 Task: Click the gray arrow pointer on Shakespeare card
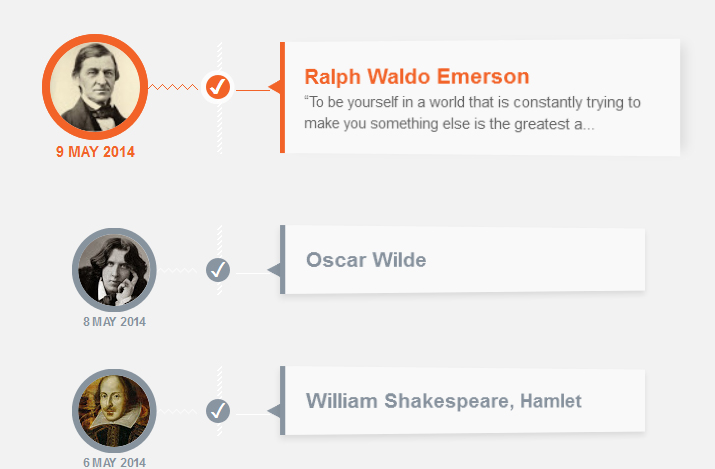pos(274,411)
